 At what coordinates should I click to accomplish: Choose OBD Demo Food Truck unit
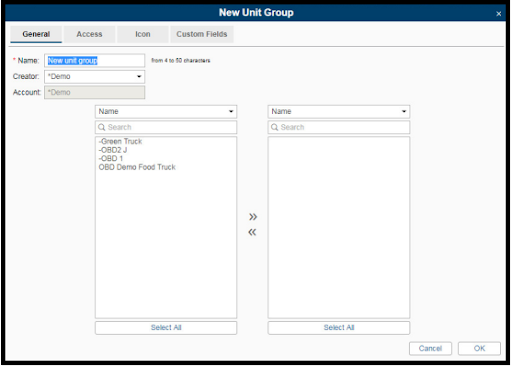point(137,167)
